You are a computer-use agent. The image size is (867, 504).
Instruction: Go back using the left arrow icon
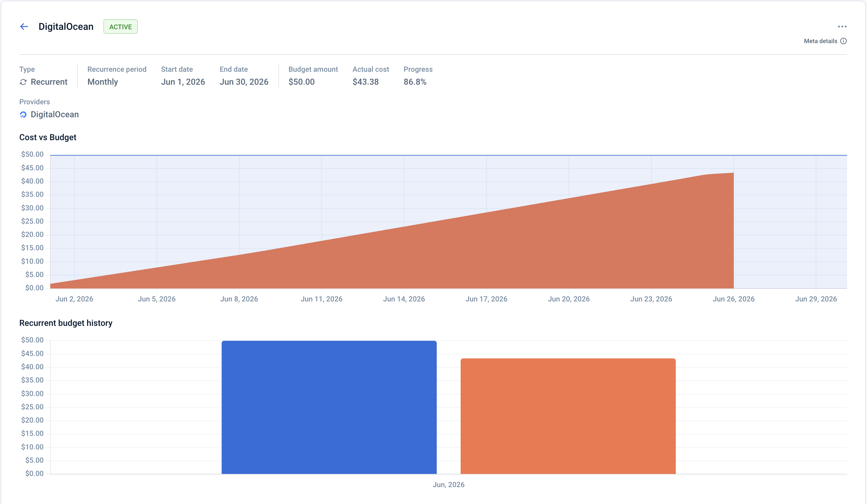[x=24, y=27]
